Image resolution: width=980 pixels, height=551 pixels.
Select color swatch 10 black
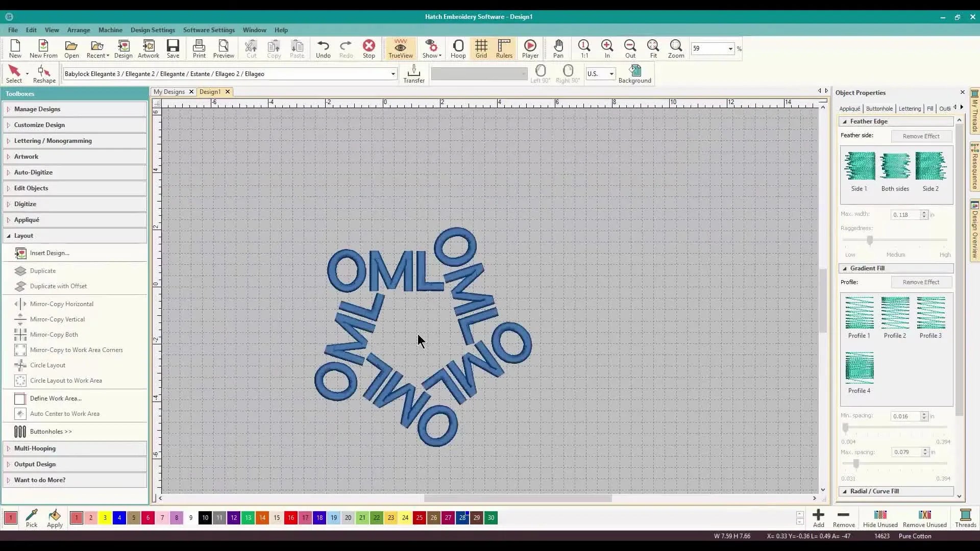click(205, 518)
